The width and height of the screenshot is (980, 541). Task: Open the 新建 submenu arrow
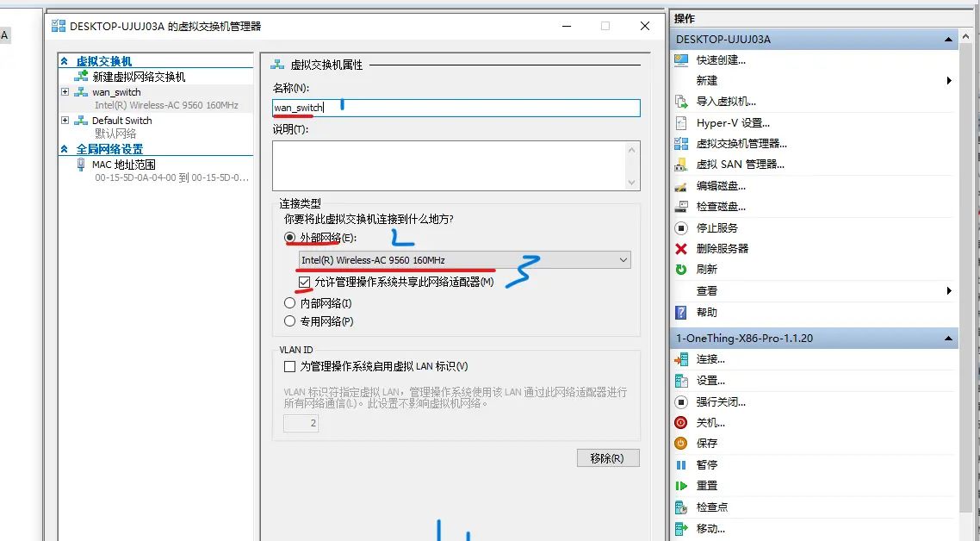(949, 81)
